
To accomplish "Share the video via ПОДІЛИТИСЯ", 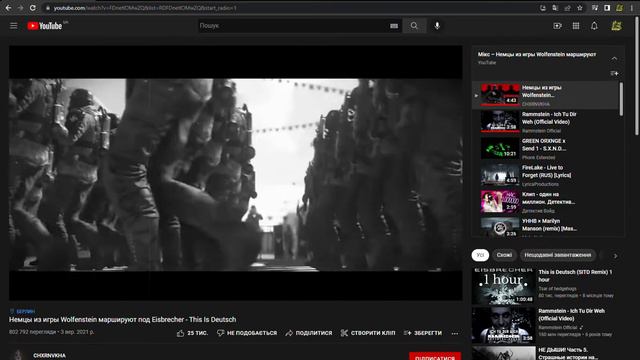I will pos(309,333).
